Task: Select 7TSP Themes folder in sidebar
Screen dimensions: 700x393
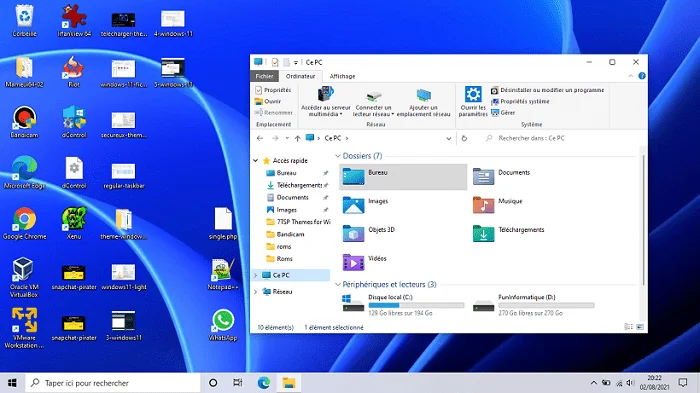Action: point(298,222)
